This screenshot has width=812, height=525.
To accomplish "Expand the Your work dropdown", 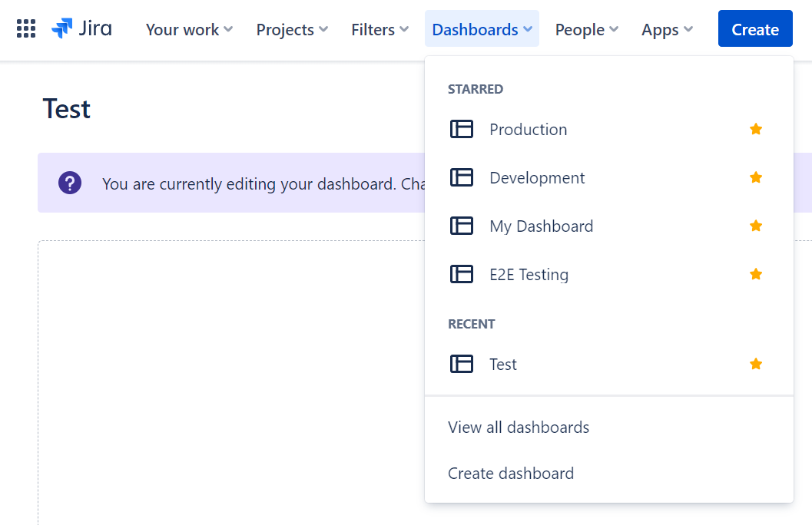I will (x=189, y=29).
